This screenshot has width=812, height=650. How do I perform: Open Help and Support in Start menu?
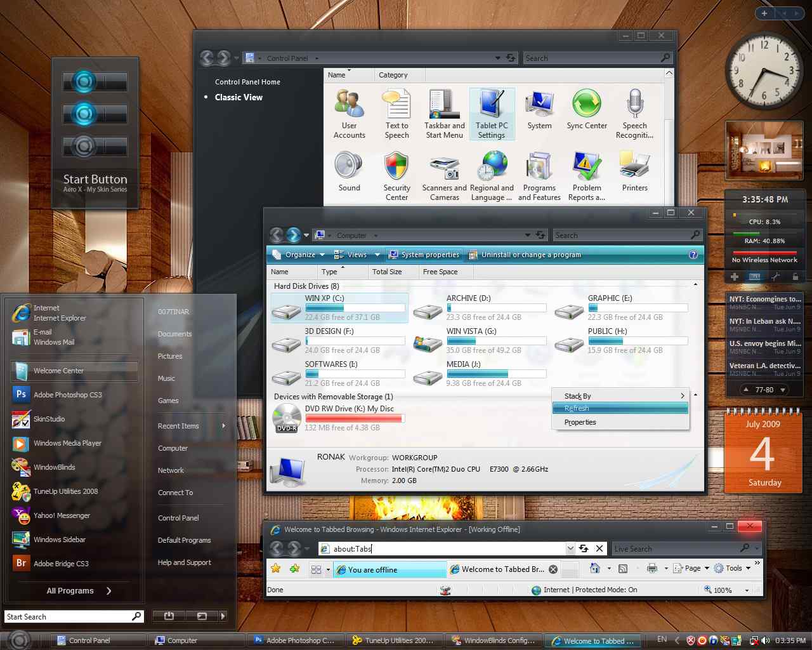185,562
